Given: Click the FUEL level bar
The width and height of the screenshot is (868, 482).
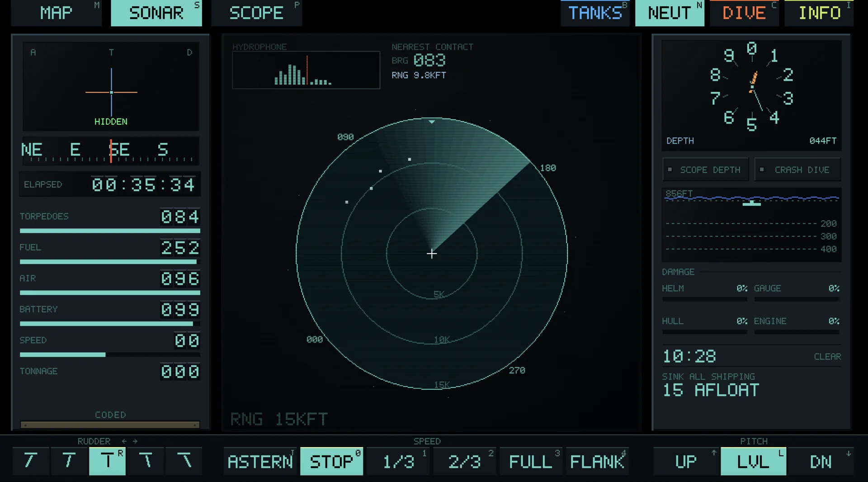Looking at the screenshot, I should [x=110, y=262].
